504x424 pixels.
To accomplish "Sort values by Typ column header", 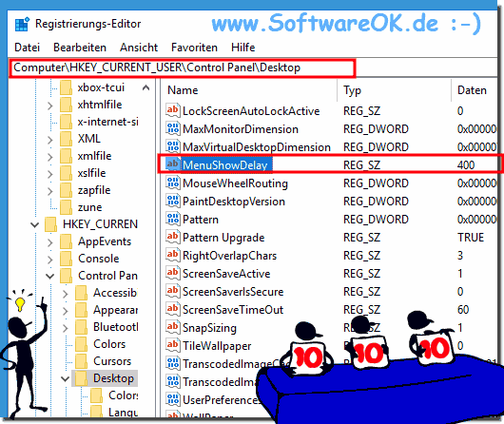I will tap(395, 90).
